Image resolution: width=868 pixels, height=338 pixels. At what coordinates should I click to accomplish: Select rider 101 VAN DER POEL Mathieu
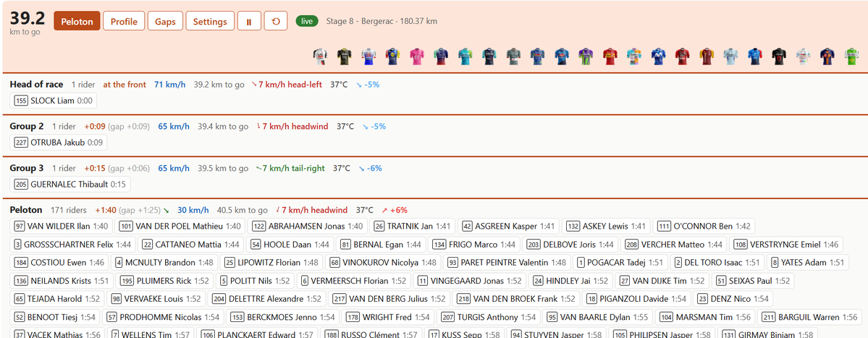point(180,227)
